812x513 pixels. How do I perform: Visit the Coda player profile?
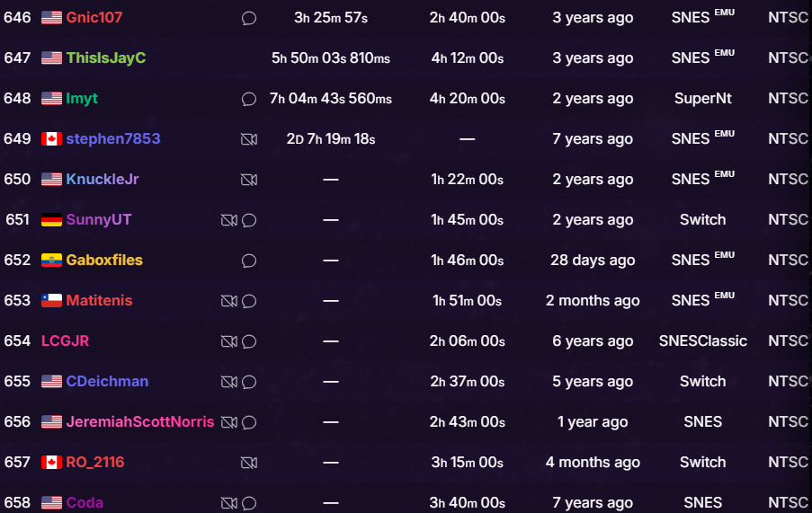pyautogui.click(x=85, y=503)
